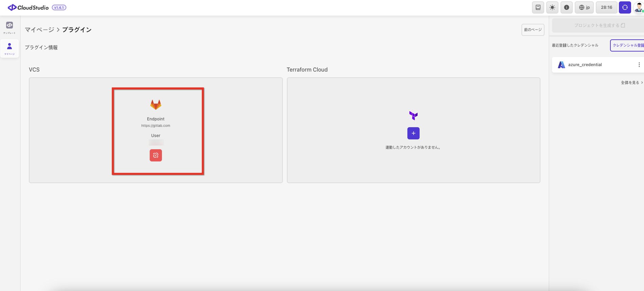Click the マイページ breadcrumb link

tap(39, 30)
